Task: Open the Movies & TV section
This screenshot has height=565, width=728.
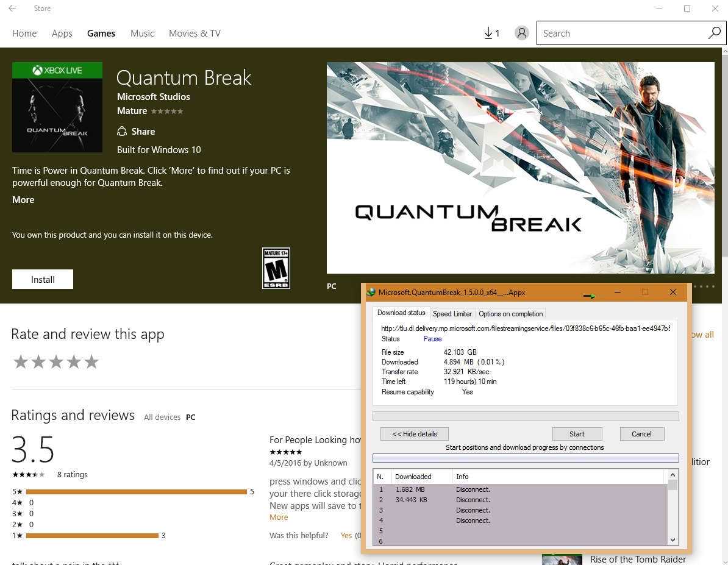Action: (x=194, y=34)
